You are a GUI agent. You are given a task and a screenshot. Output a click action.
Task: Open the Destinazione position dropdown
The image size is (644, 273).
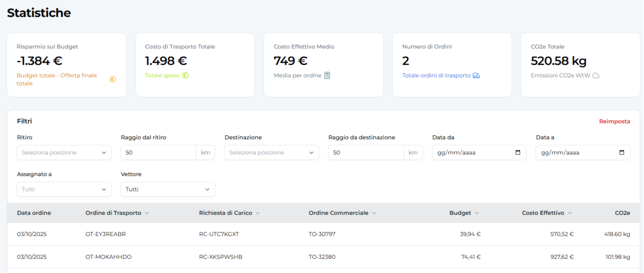(271, 153)
